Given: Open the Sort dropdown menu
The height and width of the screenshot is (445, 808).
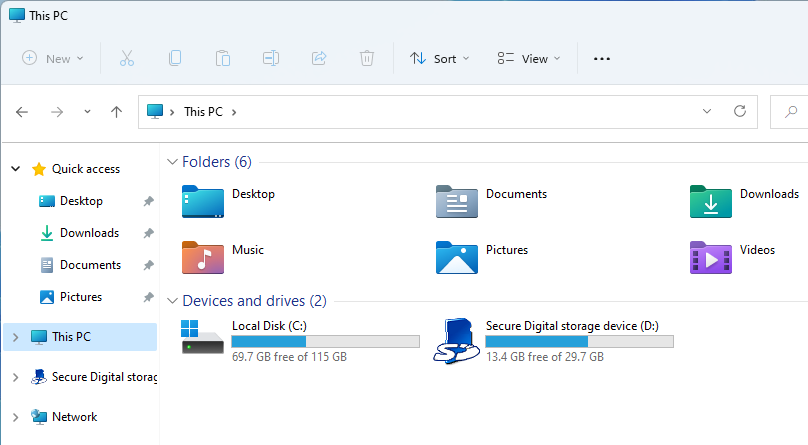Looking at the screenshot, I should coord(440,59).
